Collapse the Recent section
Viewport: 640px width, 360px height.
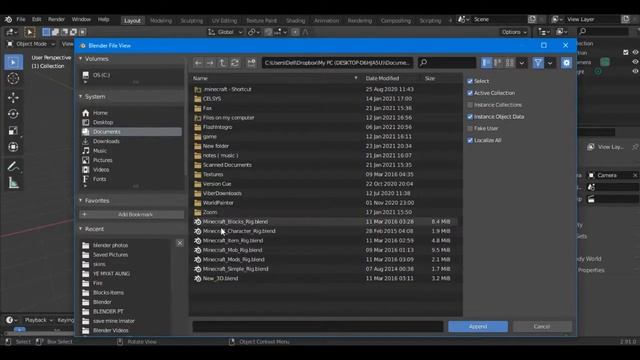pyautogui.click(x=80, y=229)
